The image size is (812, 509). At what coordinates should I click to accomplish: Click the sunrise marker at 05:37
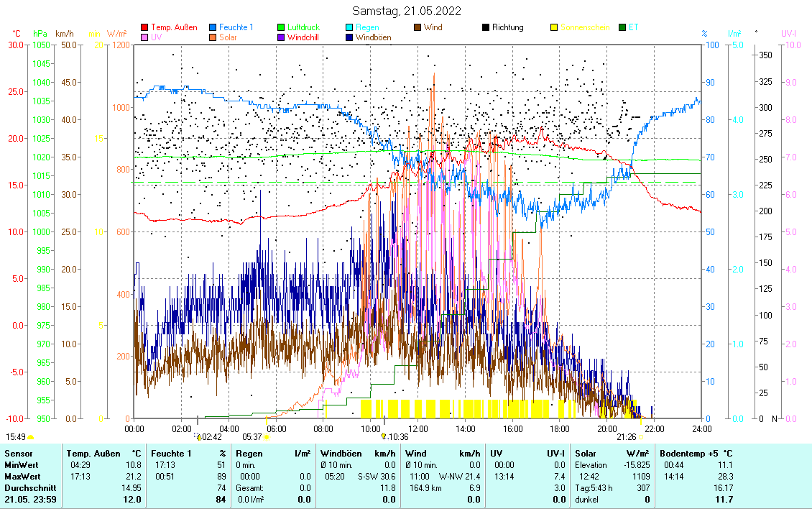coord(267,436)
